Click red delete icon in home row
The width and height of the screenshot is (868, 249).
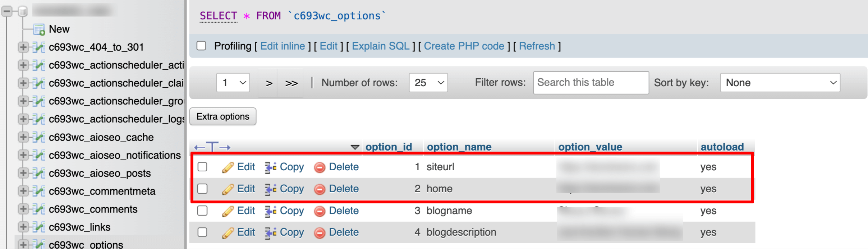pyautogui.click(x=320, y=189)
